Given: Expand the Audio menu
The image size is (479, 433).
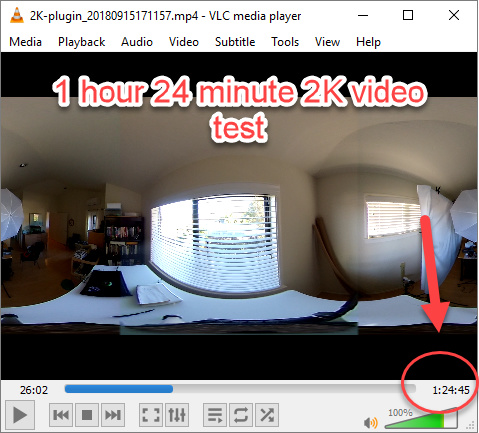Looking at the screenshot, I should (137, 42).
